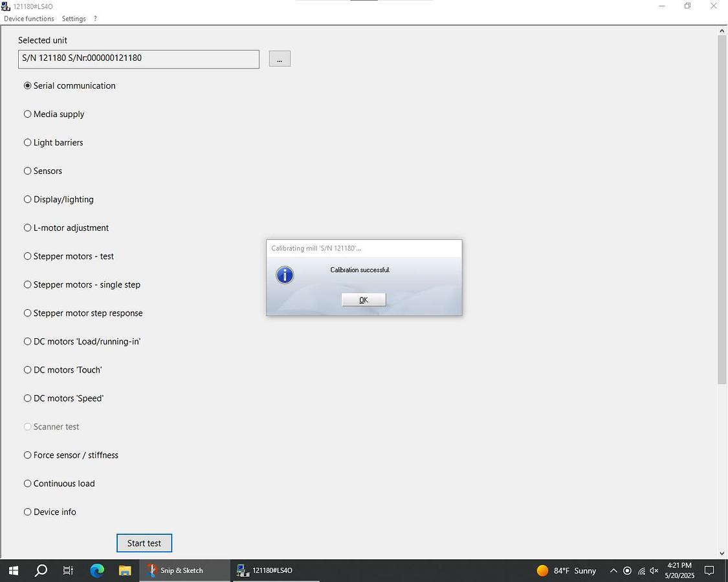728x582 pixels.
Task: Click the taskbar search magnifier icon
Action: (41, 570)
